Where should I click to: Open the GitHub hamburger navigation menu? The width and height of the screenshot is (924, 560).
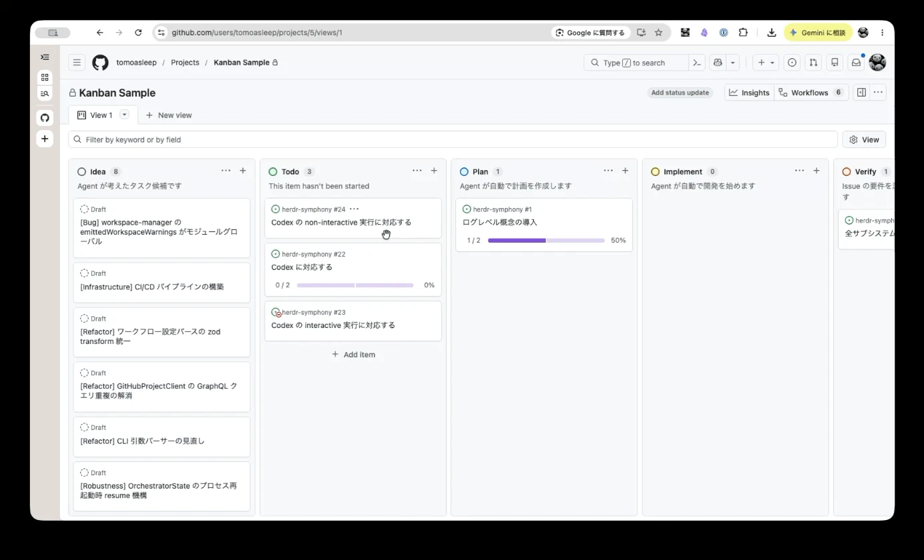(x=77, y=63)
